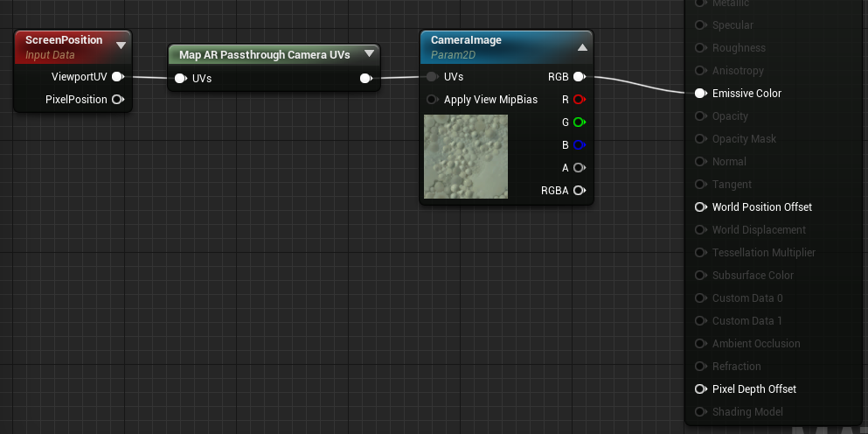Click the ViewportUV output pin
This screenshot has width=868, height=434.
117,76
